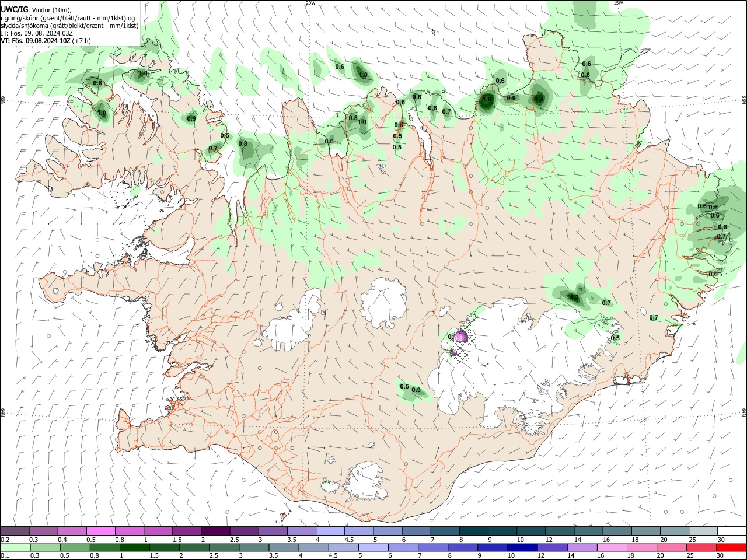Screen dimensions: 747x560
Task: Click the 'rigning/skúrir' legend description line
Action: [x=68, y=17]
